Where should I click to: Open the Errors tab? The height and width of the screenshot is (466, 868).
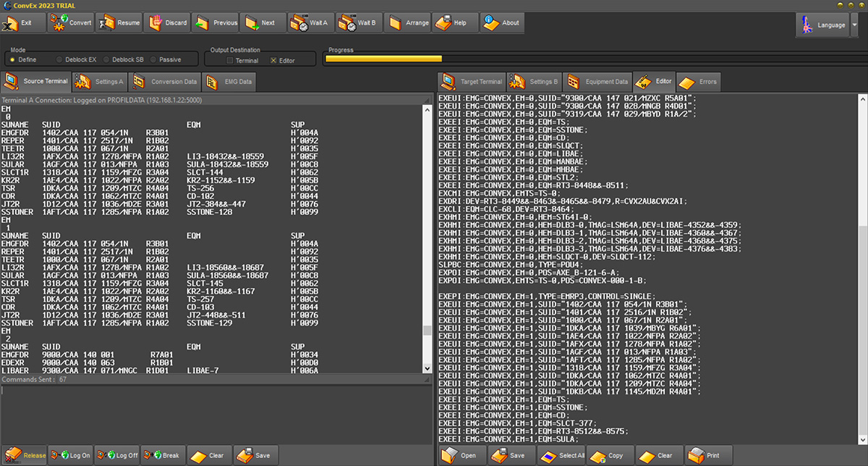699,82
